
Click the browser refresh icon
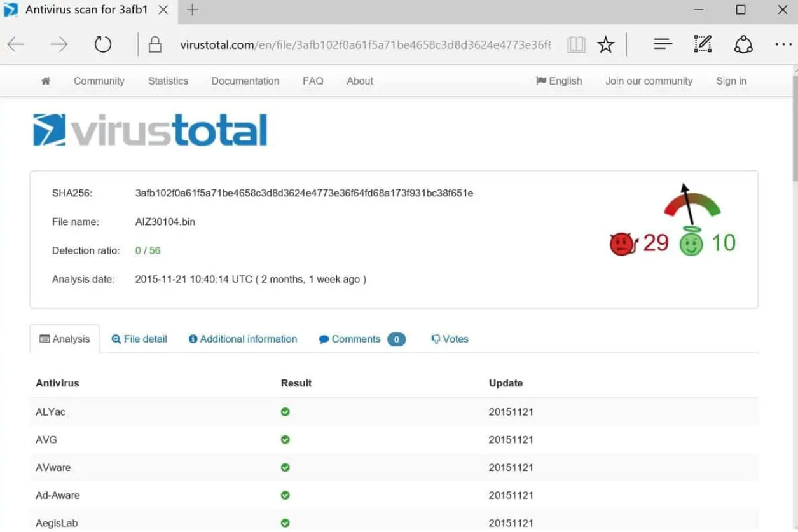(x=102, y=44)
